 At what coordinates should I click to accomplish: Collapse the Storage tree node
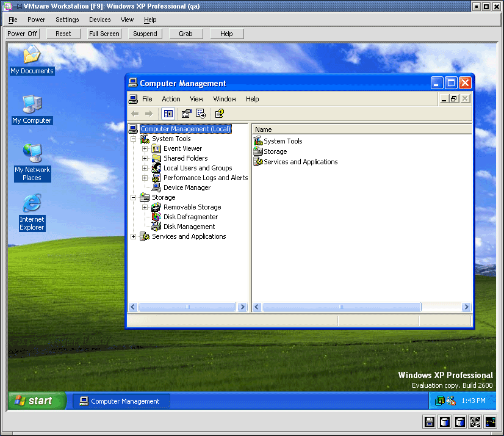click(x=134, y=198)
